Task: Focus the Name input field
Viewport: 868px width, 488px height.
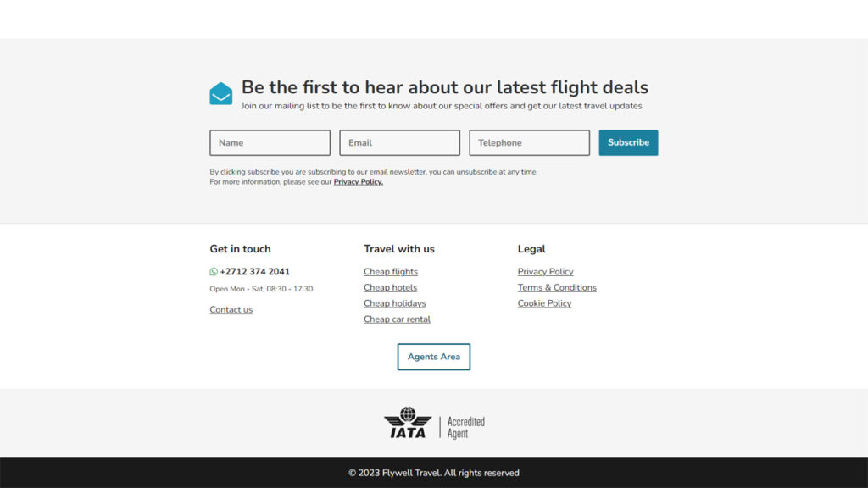Action: pos(270,142)
